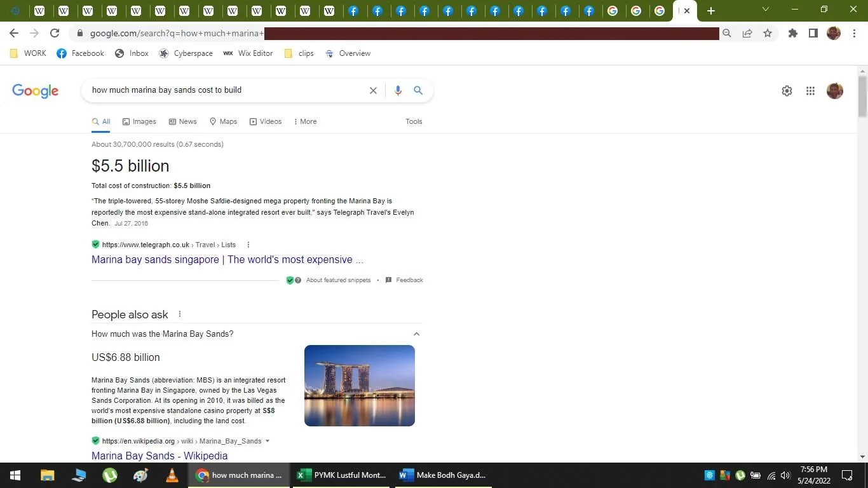868x488 pixels.
Task: Open the search Tools options
Action: tap(414, 121)
